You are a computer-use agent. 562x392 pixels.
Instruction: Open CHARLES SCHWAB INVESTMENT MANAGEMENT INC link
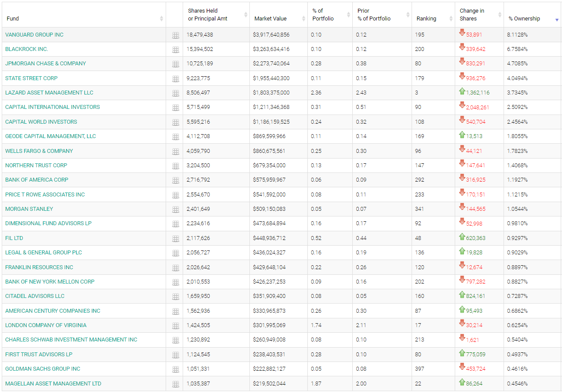[x=72, y=340]
